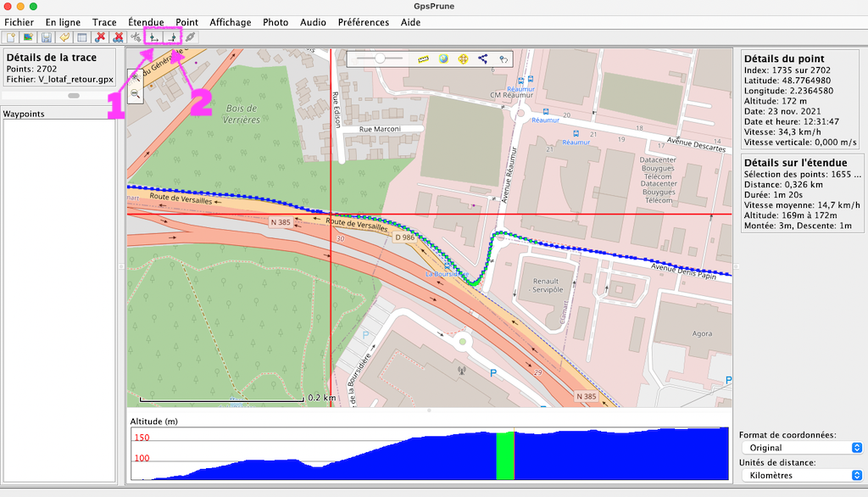This screenshot has width=868, height=497.
Task: Click the Open file toolbar icon
Action: (10, 37)
